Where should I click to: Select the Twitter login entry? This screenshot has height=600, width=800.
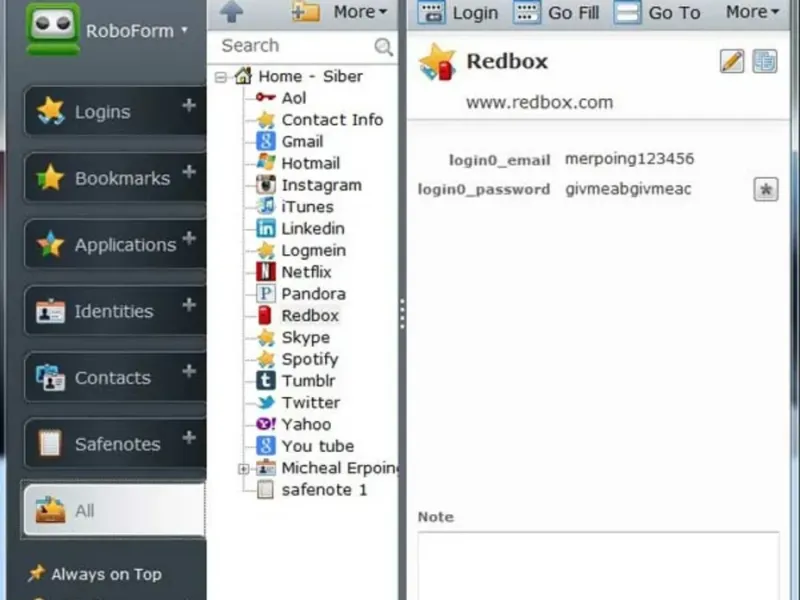point(298,403)
